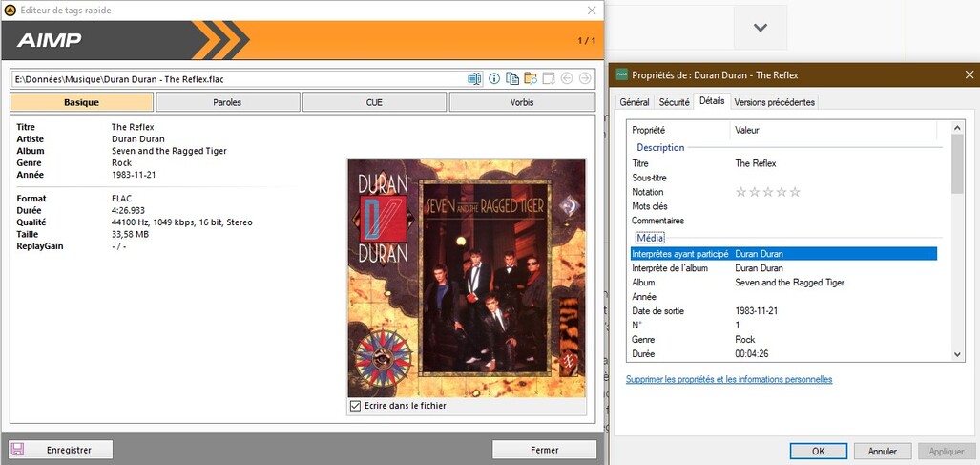This screenshot has height=465, width=980.
Task: Open the Versions précédentes tab
Action: 775,102
